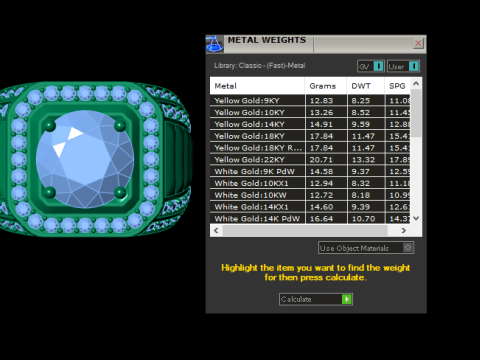Select the Yellow Gold:10KY row
The image size is (480, 360).
pos(310,112)
